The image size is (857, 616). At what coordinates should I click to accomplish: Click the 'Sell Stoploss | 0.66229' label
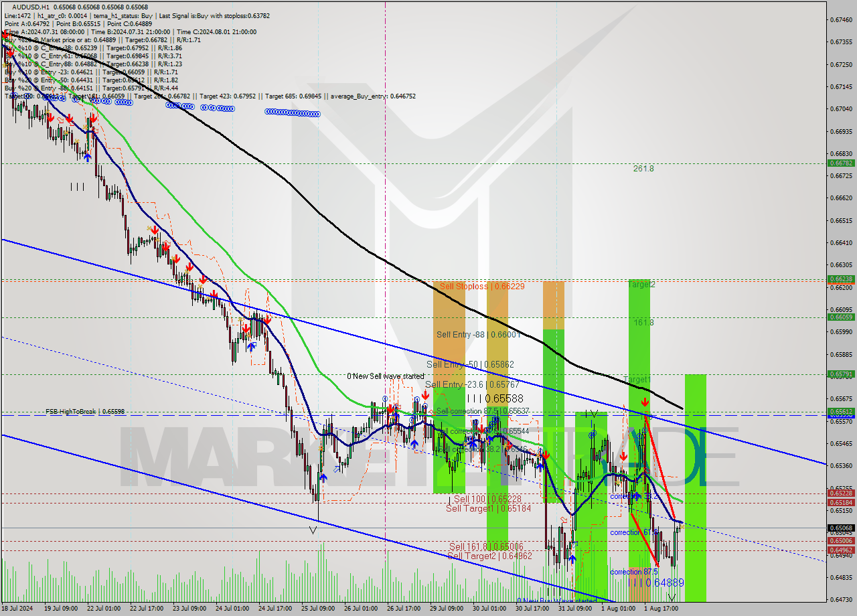[481, 286]
